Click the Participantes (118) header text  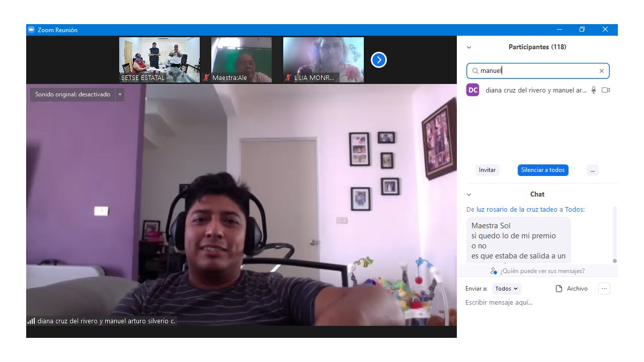pos(537,47)
